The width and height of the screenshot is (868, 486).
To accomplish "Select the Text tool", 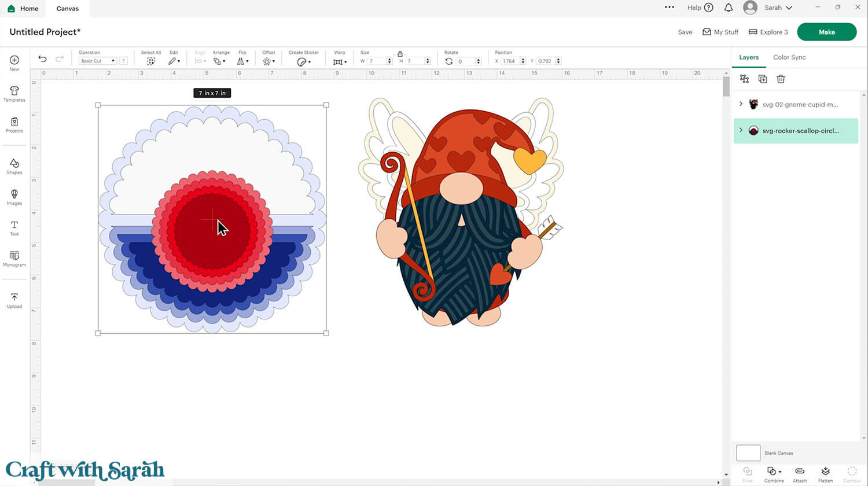I will (14, 227).
